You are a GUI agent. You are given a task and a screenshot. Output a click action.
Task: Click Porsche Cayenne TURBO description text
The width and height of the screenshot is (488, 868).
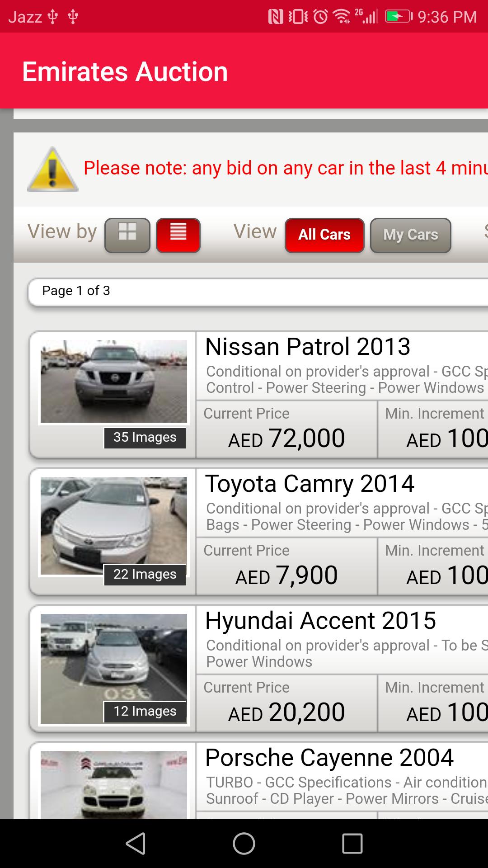point(347,791)
